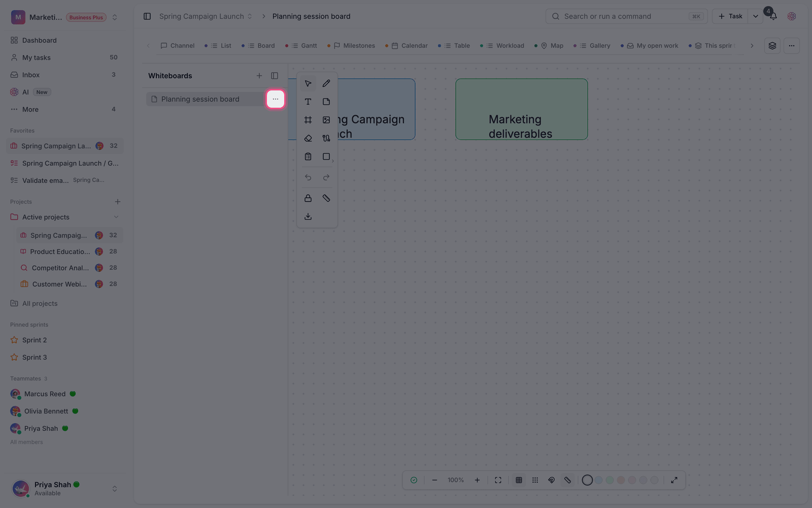
Task: Open the workspace switcher chevrons
Action: 115,17
